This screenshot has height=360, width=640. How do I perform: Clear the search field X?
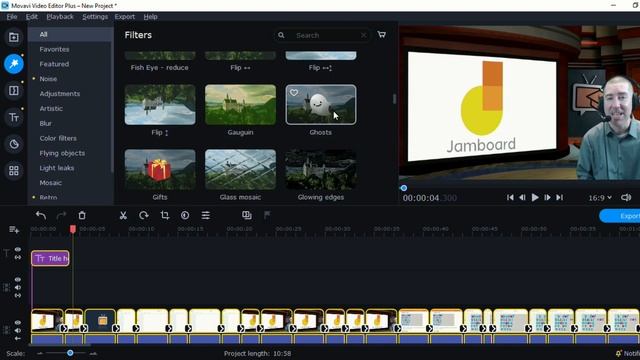[364, 36]
